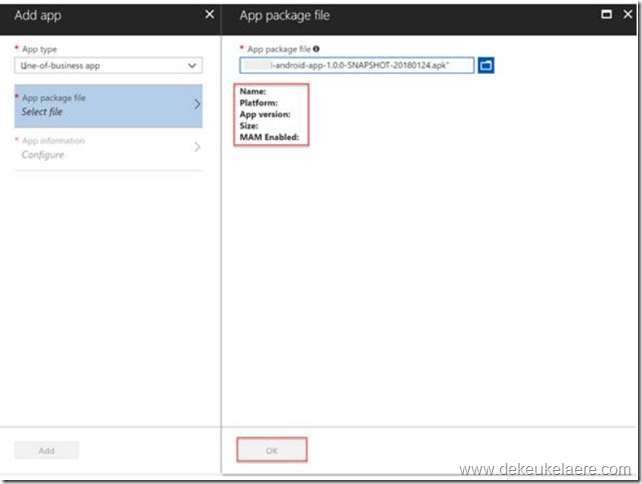Click the Add button

[46, 450]
